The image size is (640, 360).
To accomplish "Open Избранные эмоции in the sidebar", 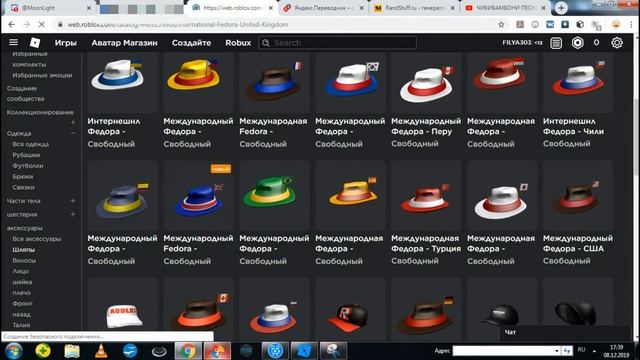I will click(x=42, y=75).
